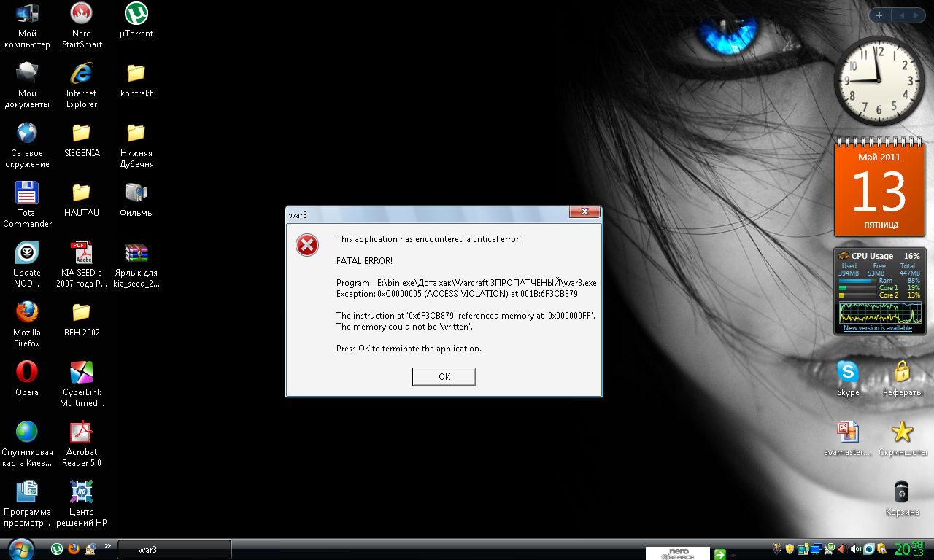Select the Рефераты locked folder icon
Image resolution: width=934 pixels, height=560 pixels.
pos(903,378)
